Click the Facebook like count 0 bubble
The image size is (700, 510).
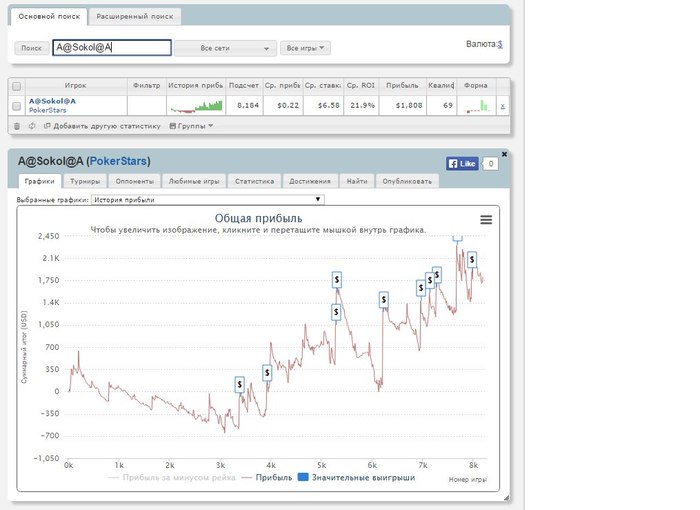(491, 163)
